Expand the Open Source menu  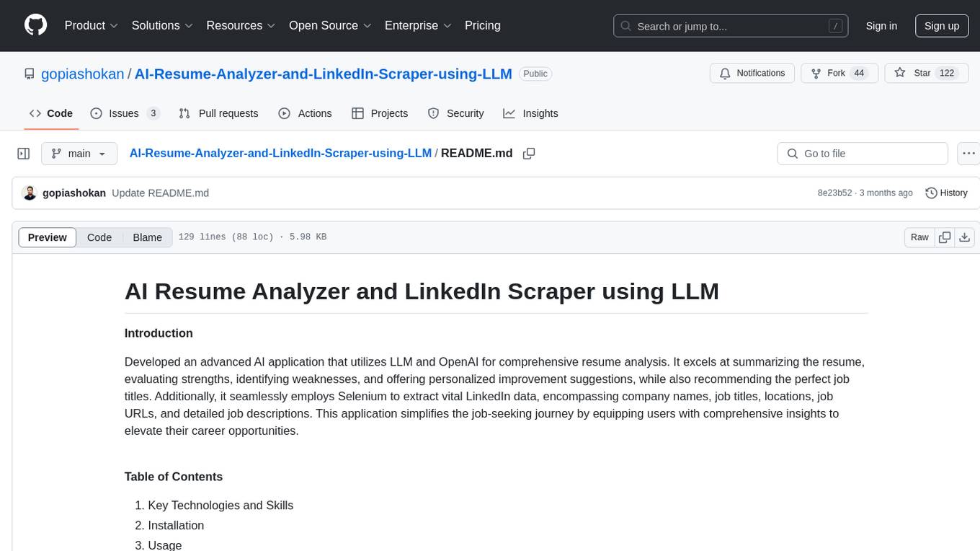pyautogui.click(x=330, y=25)
